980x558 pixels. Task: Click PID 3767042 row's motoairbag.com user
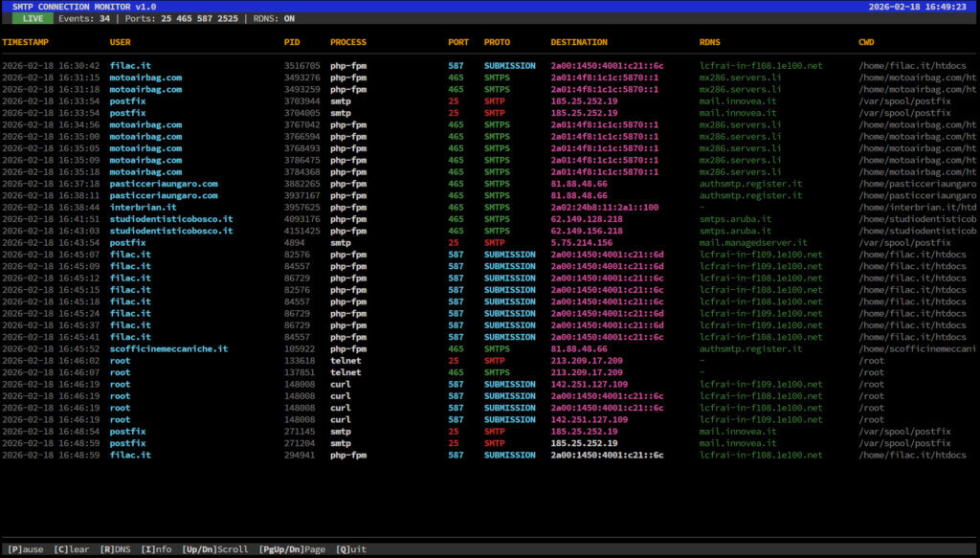(145, 125)
